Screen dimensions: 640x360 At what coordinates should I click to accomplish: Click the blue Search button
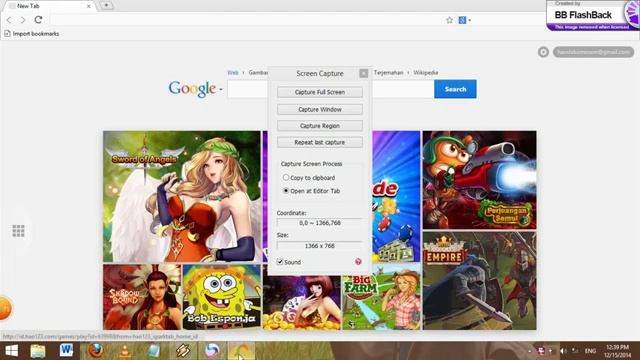point(455,89)
